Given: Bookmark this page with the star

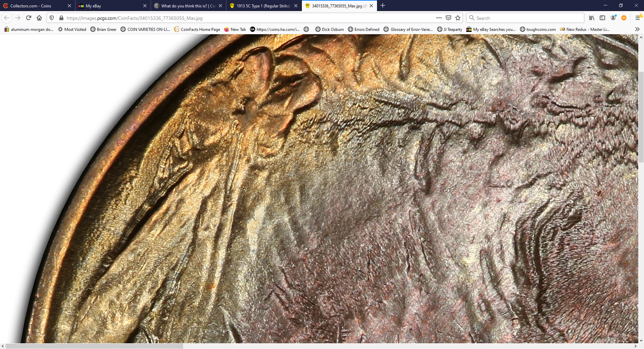Looking at the screenshot, I should 458,18.
